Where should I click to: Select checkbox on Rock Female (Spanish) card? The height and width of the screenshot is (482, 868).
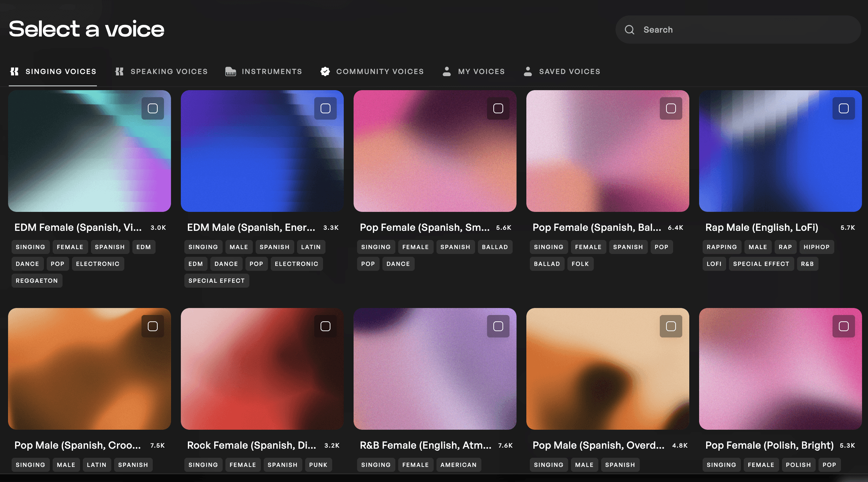click(325, 326)
